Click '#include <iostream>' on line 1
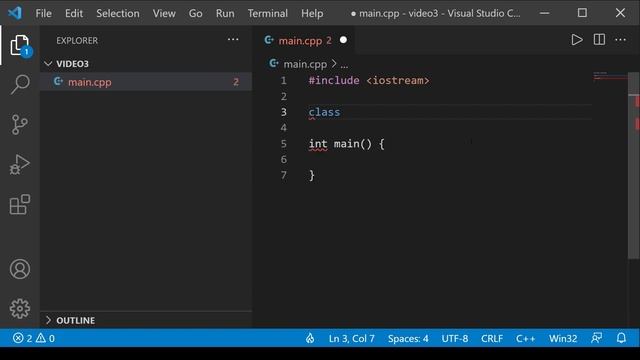The image size is (640, 360). 369,80
